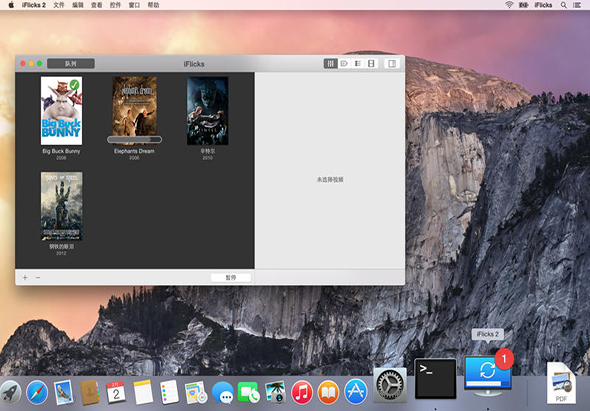Image resolution: width=590 pixels, height=411 pixels.
Task: Click the 未选择视频 placeholder text
Action: click(x=330, y=180)
